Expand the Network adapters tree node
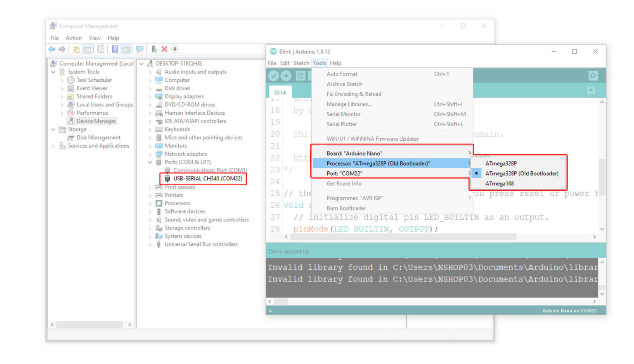This screenshot has height=364, width=634. (150, 154)
